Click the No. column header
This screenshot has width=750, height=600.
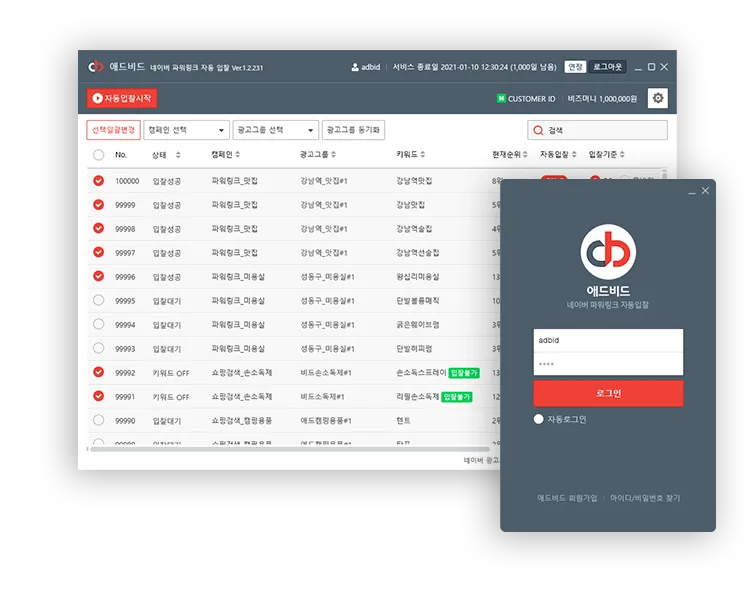(x=121, y=155)
